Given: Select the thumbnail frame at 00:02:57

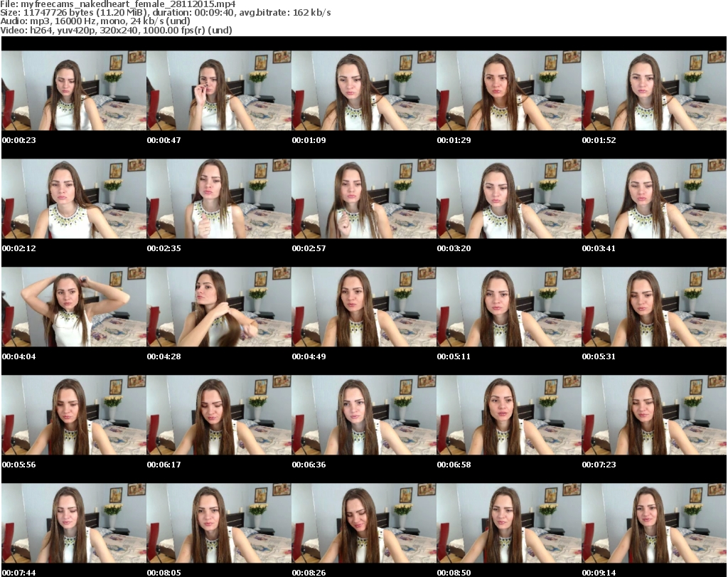Looking at the screenshot, I should point(364,198).
